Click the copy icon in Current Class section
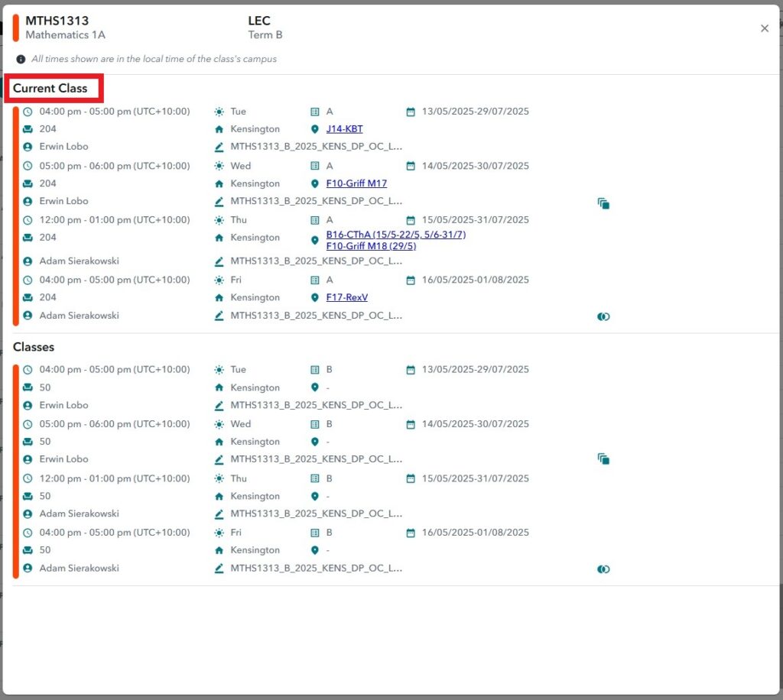This screenshot has width=783, height=700. click(x=603, y=203)
